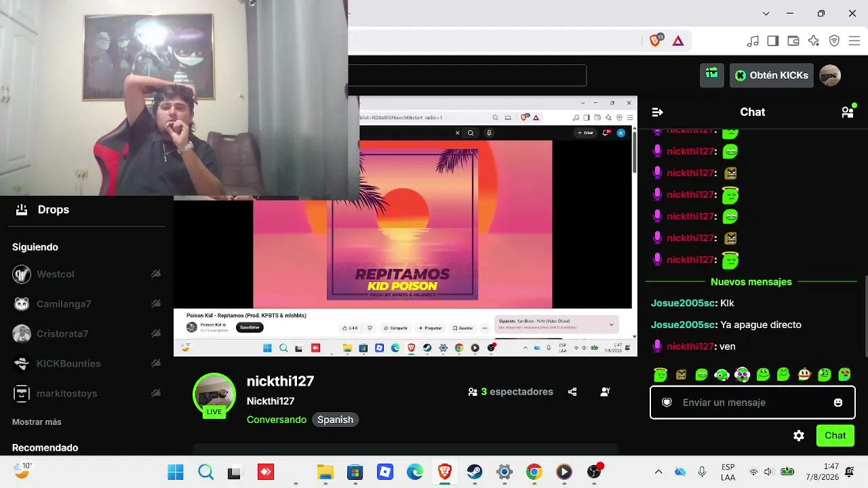
Task: Open Brave VPN shield icon
Action: pos(835,41)
